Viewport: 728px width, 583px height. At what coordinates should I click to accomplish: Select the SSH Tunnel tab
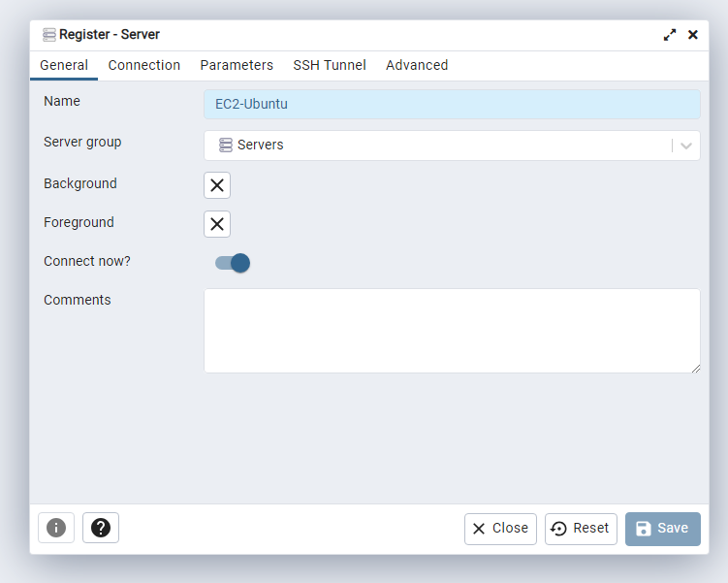[330, 66]
